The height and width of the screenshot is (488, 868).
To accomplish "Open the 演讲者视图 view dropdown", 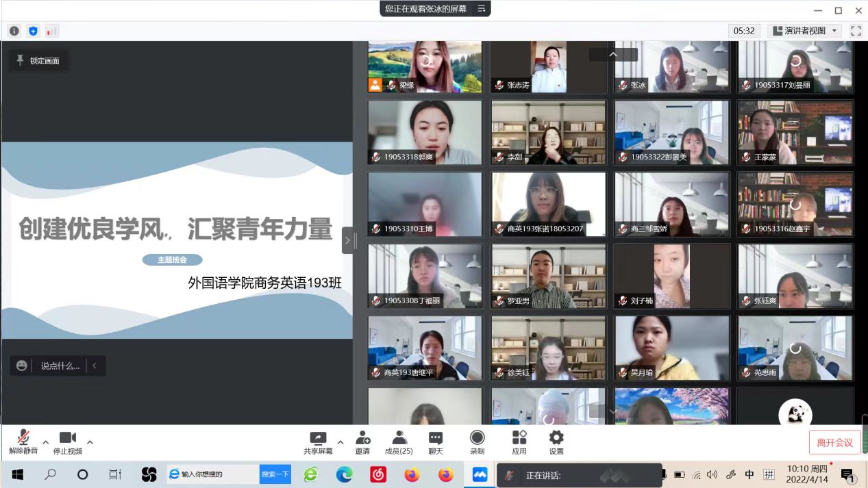I will coord(805,31).
